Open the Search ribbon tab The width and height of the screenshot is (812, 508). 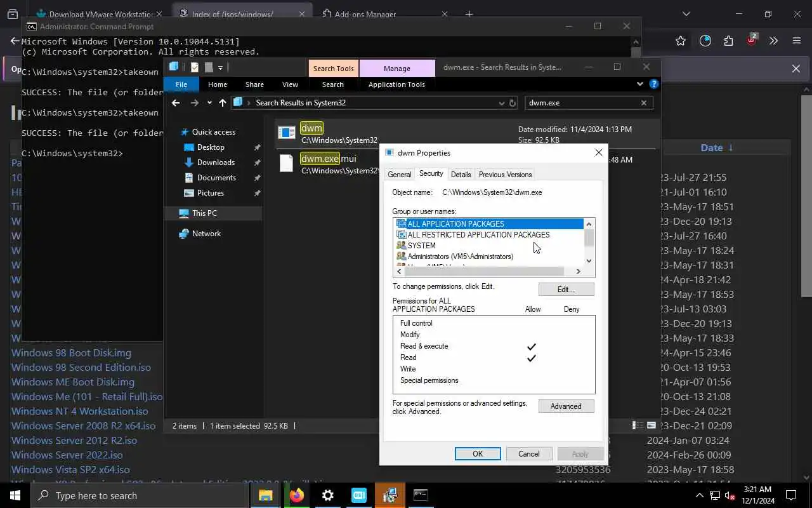[333, 84]
